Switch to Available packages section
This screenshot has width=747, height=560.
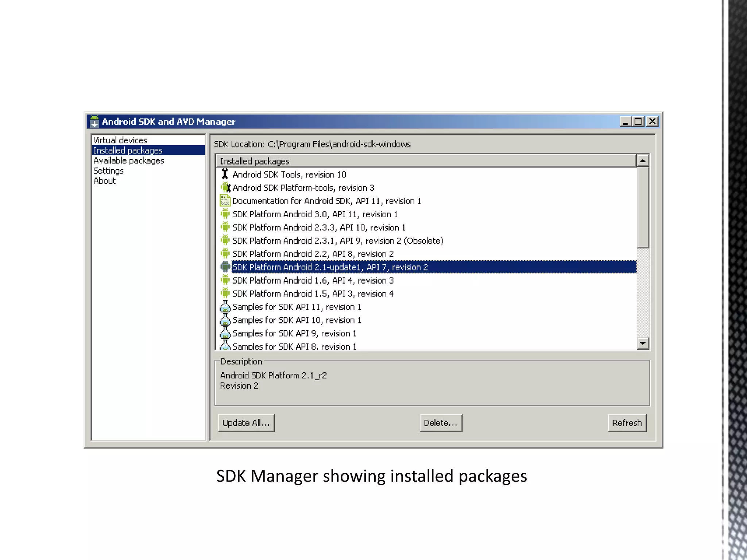128,160
